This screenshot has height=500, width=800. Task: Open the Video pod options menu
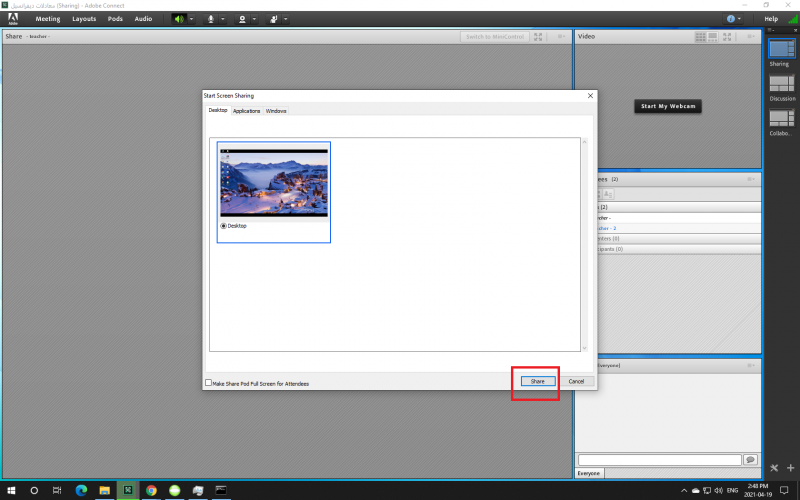[753, 37]
